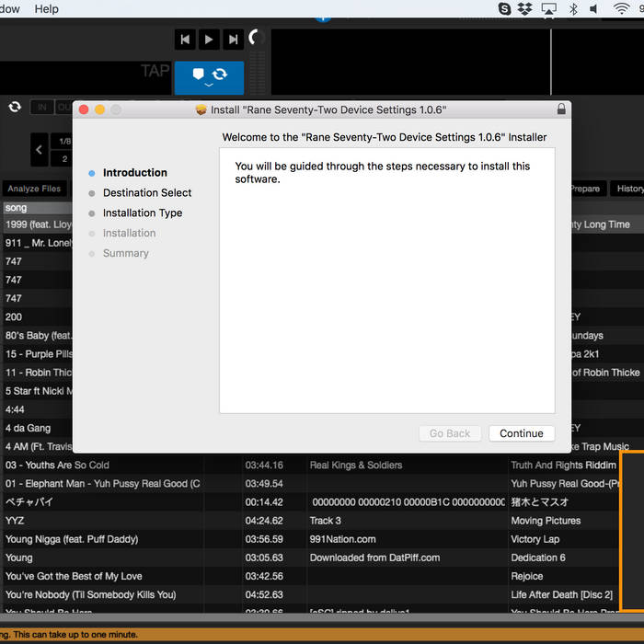Click the Analyze Files button
Screen dimensions: 644x644
tap(34, 189)
